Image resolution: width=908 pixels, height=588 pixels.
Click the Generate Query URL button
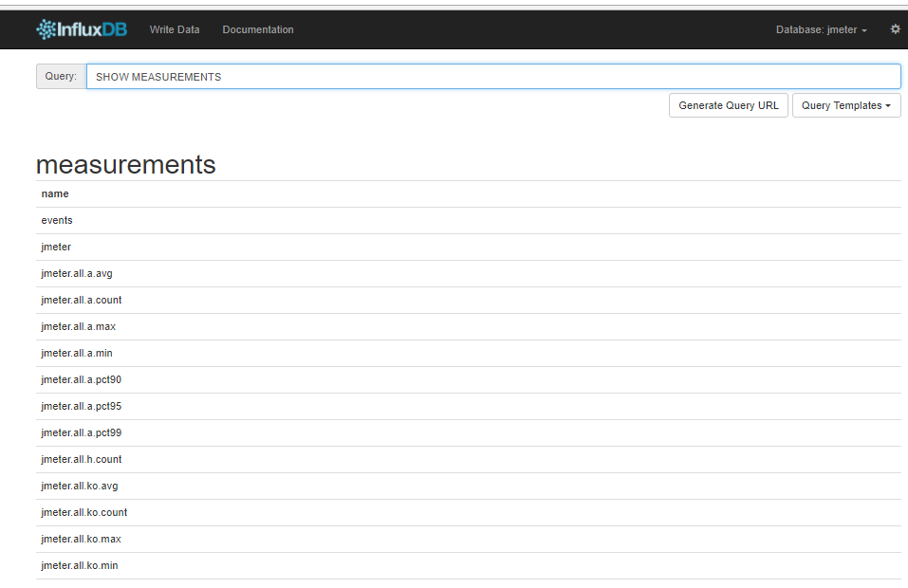coord(729,105)
